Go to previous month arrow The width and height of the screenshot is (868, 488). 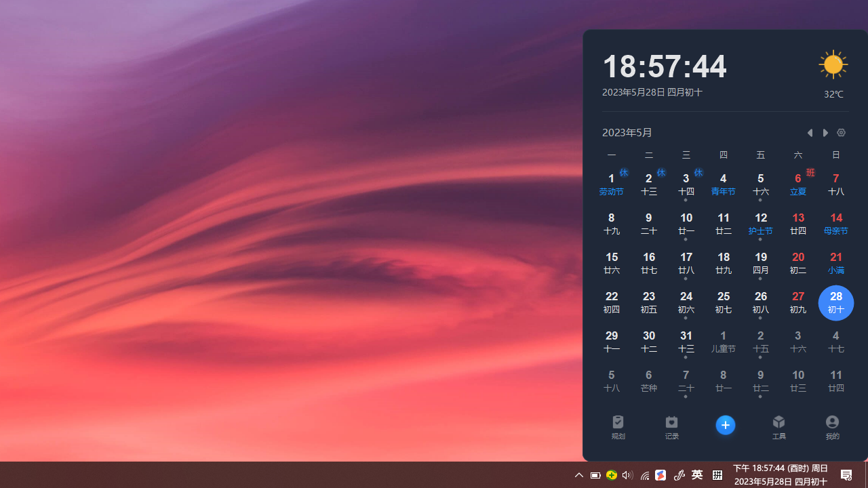pos(810,133)
